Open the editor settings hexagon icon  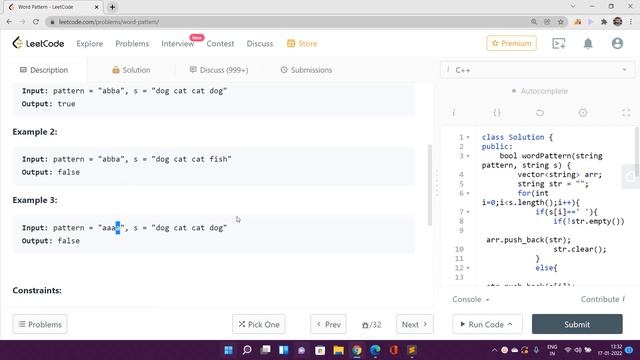(x=583, y=113)
